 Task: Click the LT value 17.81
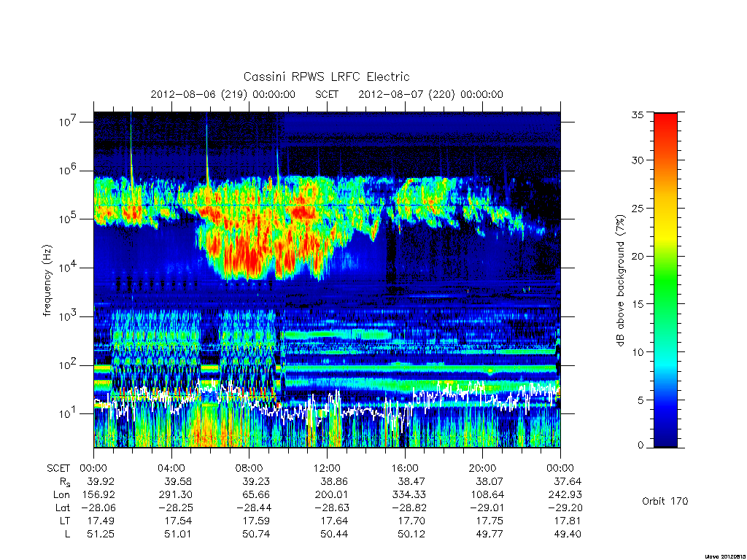point(568,521)
